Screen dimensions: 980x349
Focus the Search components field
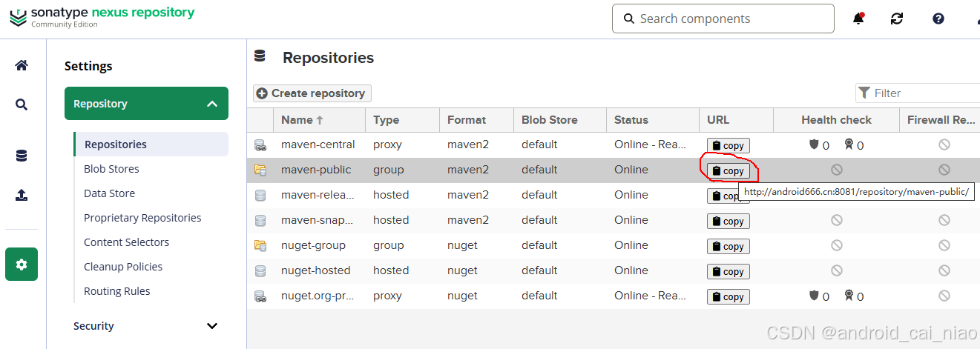point(723,19)
